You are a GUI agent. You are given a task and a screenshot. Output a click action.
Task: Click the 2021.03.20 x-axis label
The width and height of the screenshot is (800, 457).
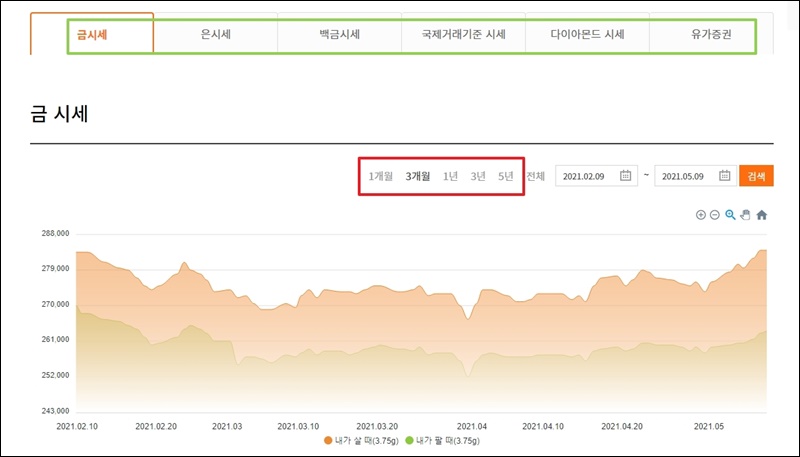pos(377,426)
